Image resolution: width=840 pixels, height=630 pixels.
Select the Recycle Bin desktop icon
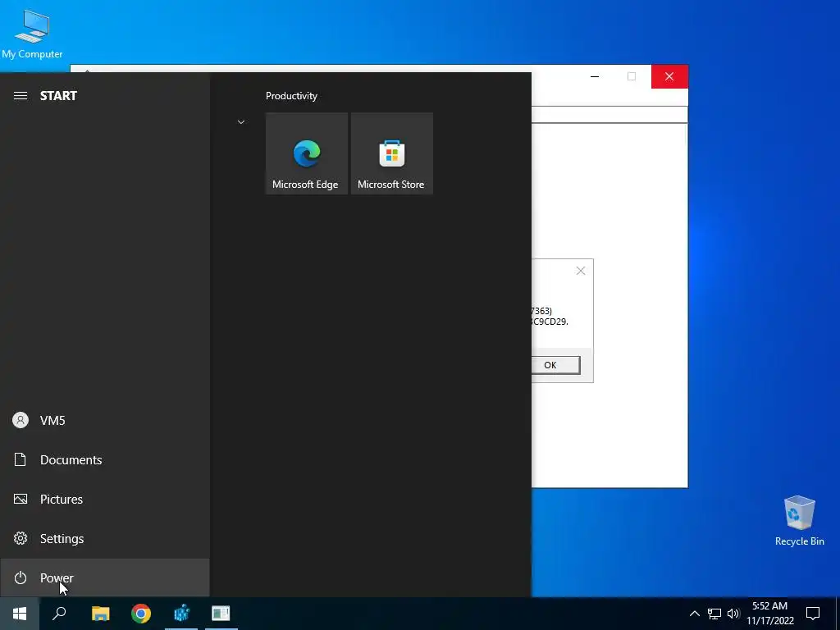[x=799, y=520]
